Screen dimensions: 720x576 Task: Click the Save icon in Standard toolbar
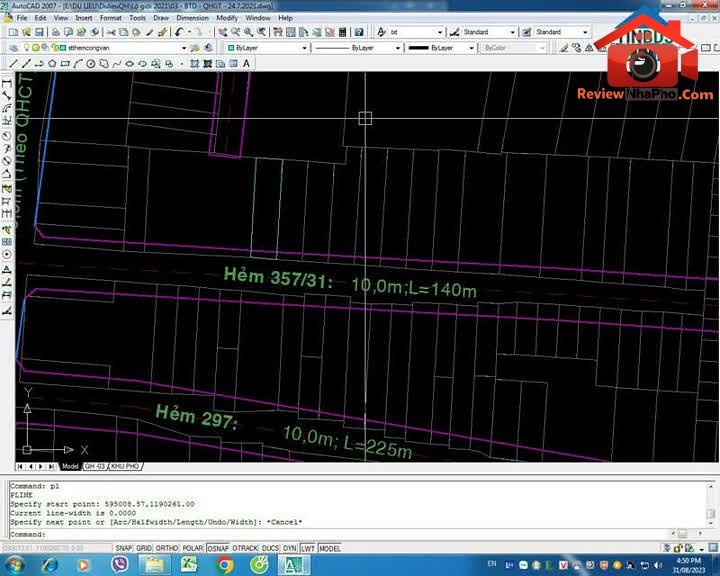click(x=39, y=32)
